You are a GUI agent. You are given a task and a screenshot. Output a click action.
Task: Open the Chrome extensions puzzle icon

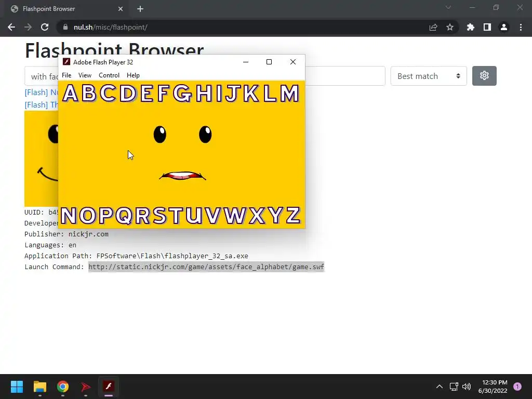coord(470,27)
